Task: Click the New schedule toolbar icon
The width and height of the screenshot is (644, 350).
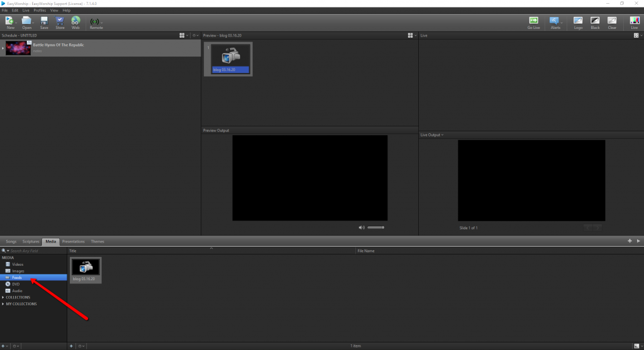Action: (9, 21)
